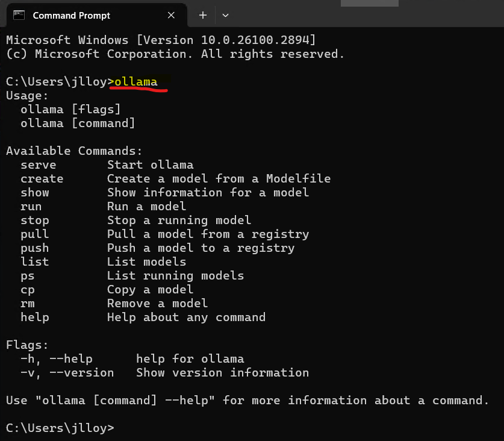Click the 'push' command name

click(x=35, y=248)
